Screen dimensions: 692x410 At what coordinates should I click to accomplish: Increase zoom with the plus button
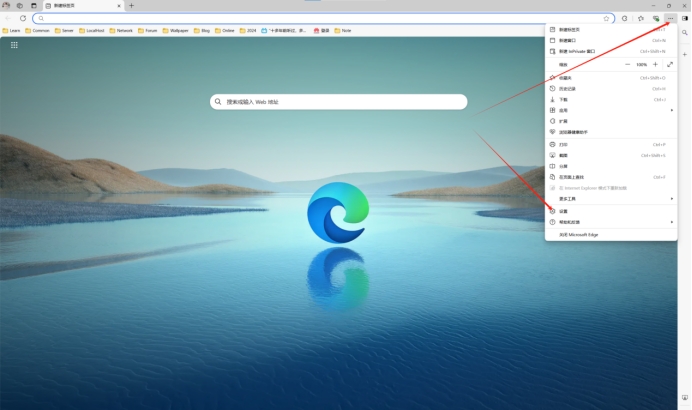655,64
